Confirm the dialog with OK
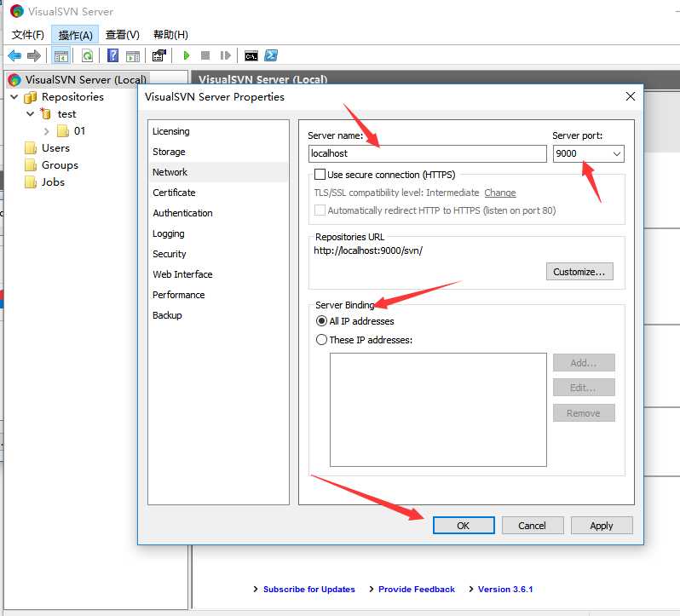This screenshot has height=616, width=680. [x=464, y=526]
